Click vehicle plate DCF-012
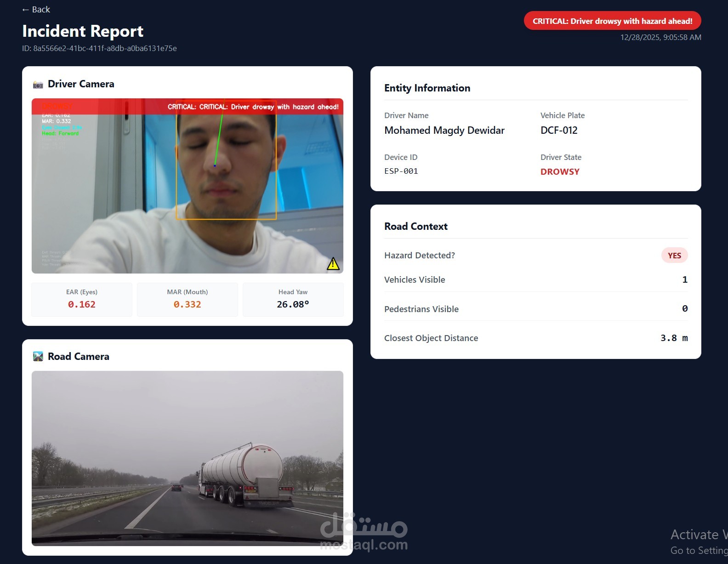The image size is (728, 564). [x=559, y=130]
